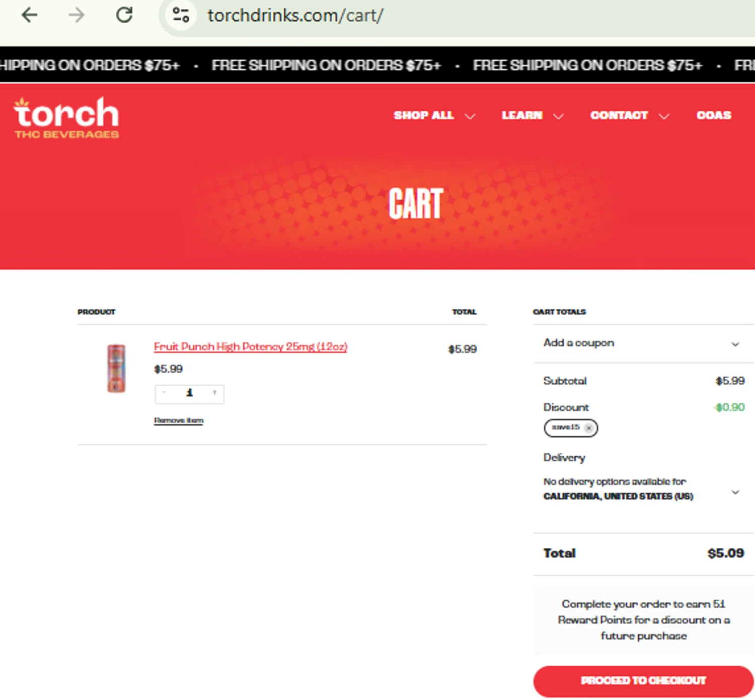Click the reward points message
The height and width of the screenshot is (700, 755).
(643, 620)
